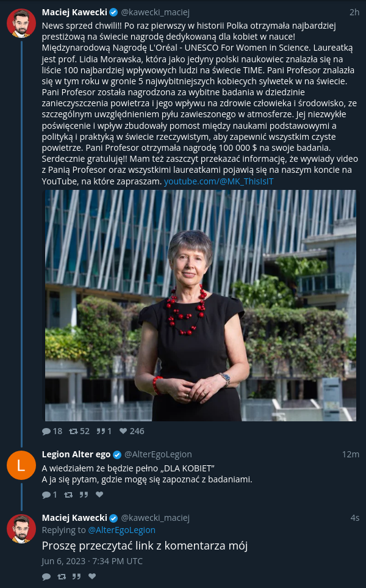Click quote icon showing 1 quote
366x588 pixels.
coord(101,431)
